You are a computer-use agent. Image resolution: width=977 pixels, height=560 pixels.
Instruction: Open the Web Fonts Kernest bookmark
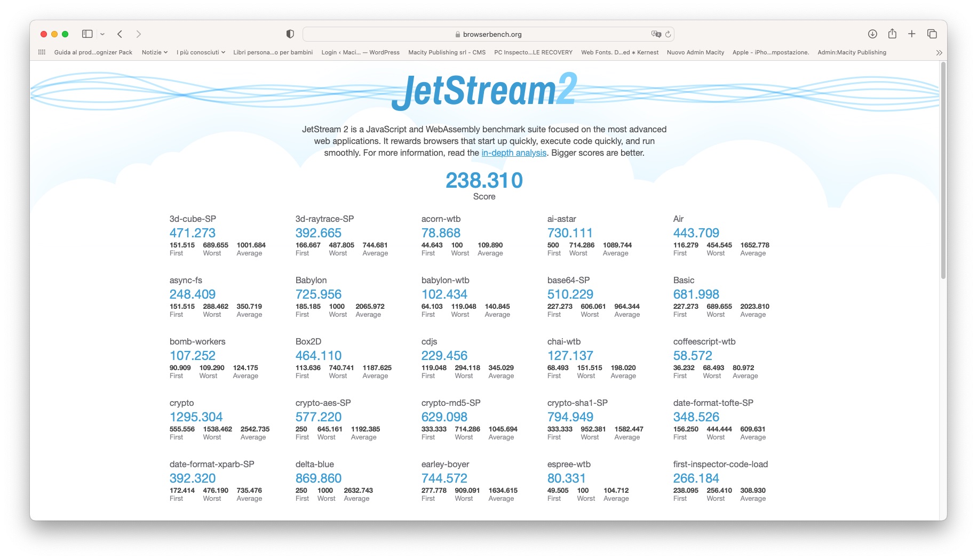click(619, 52)
